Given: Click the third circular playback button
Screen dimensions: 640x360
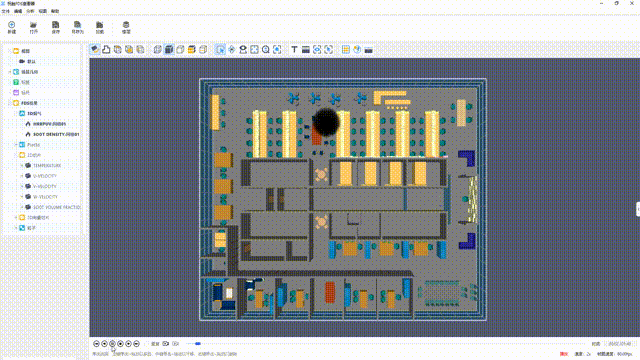Looking at the screenshot, I should coord(112,344).
